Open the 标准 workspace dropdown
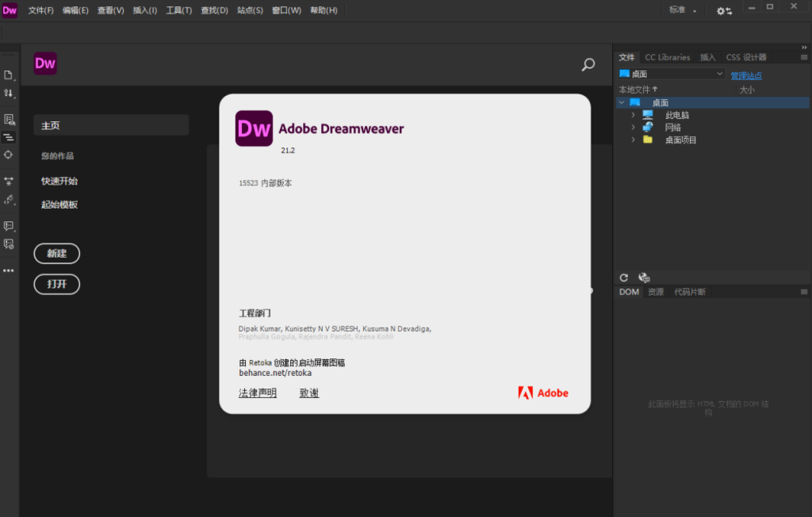 click(x=682, y=10)
